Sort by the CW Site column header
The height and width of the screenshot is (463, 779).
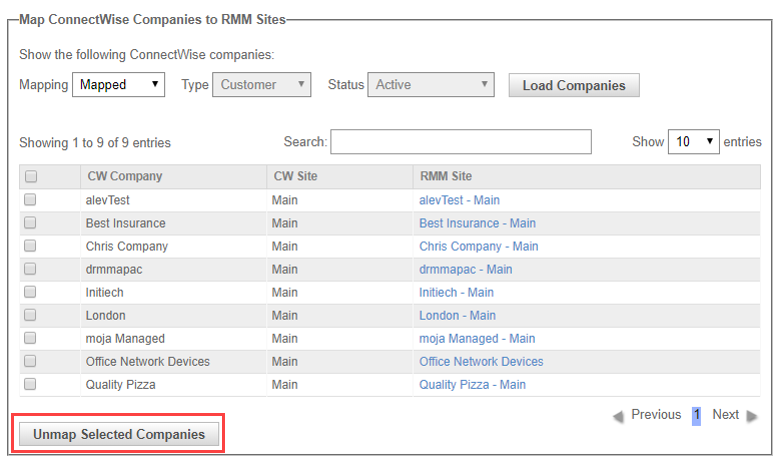[x=340, y=176]
